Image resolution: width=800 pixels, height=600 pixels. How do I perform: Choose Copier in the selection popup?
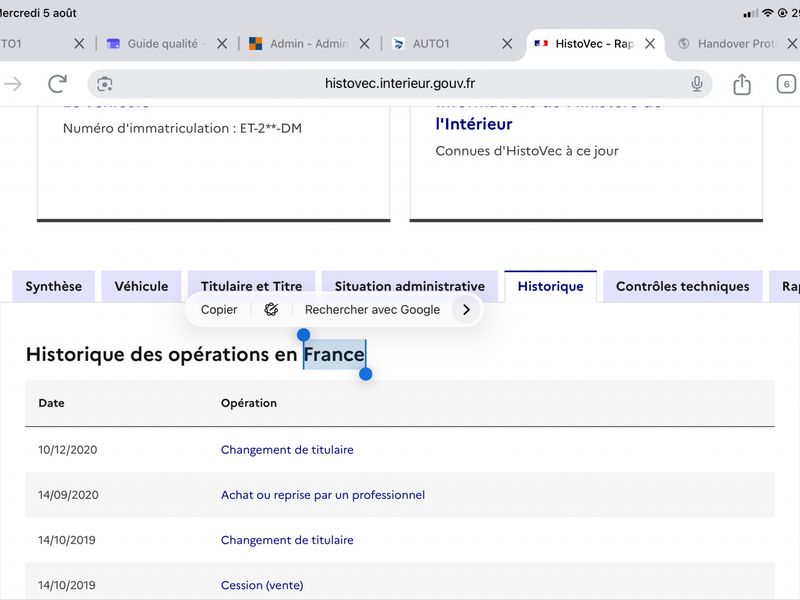[x=219, y=310]
